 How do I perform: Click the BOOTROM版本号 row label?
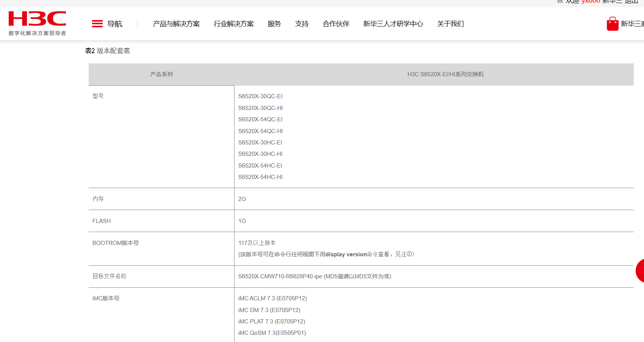tap(116, 243)
